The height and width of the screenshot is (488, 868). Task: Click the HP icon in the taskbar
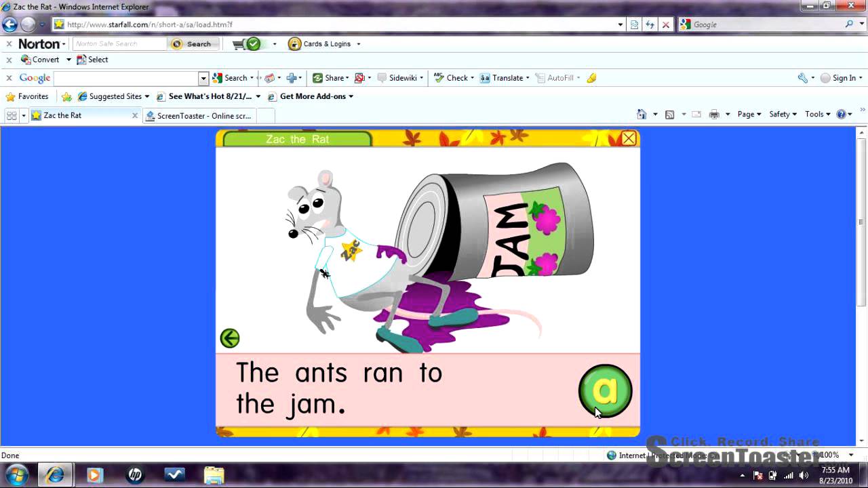click(x=134, y=474)
